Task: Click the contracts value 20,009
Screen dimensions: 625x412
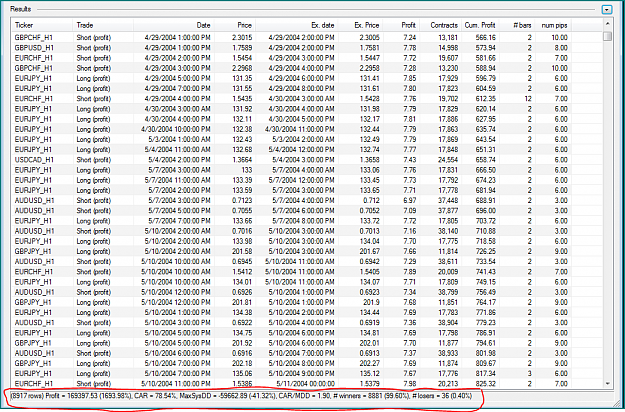Action: pyautogui.click(x=448, y=272)
